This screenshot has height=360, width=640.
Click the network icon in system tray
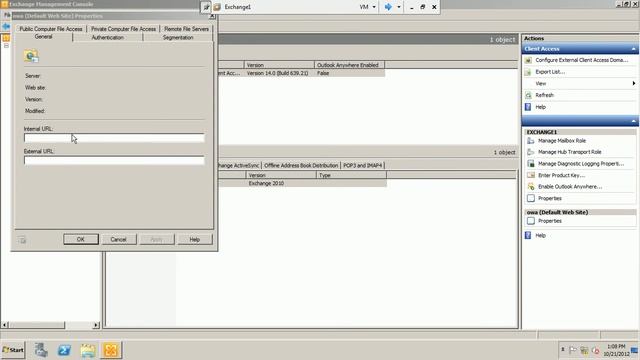(584, 350)
